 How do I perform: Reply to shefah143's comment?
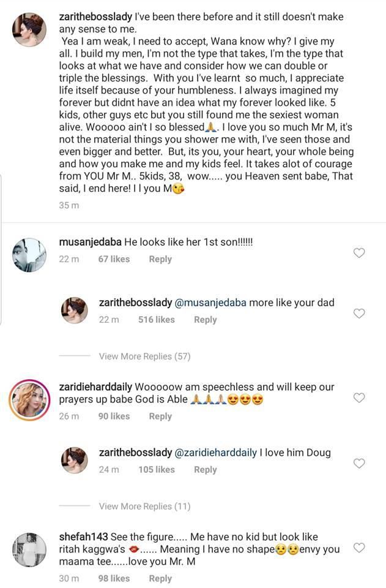click(x=160, y=578)
